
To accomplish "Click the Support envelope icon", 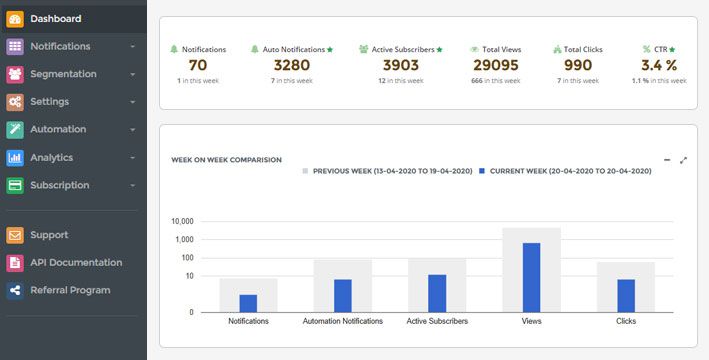I will coord(15,235).
